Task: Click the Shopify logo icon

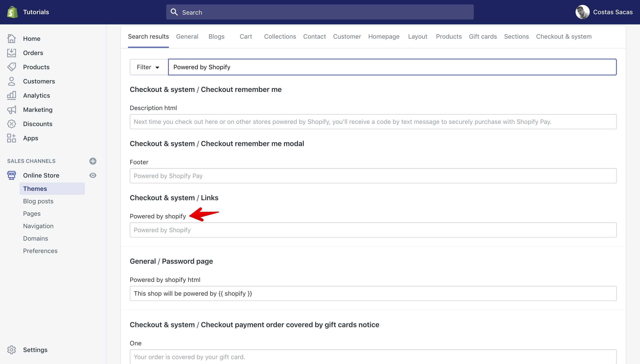Action: pos(12,12)
